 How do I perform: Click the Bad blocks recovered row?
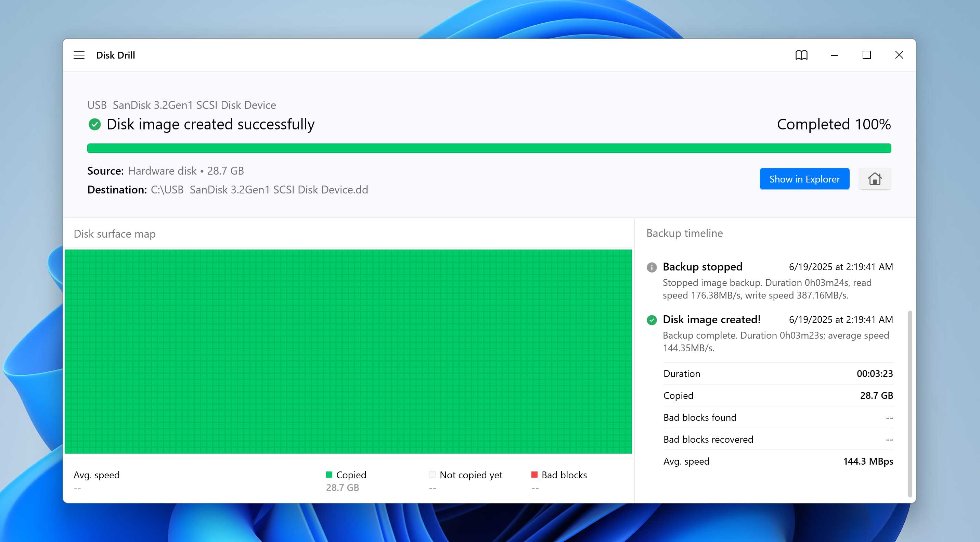pyautogui.click(x=778, y=439)
